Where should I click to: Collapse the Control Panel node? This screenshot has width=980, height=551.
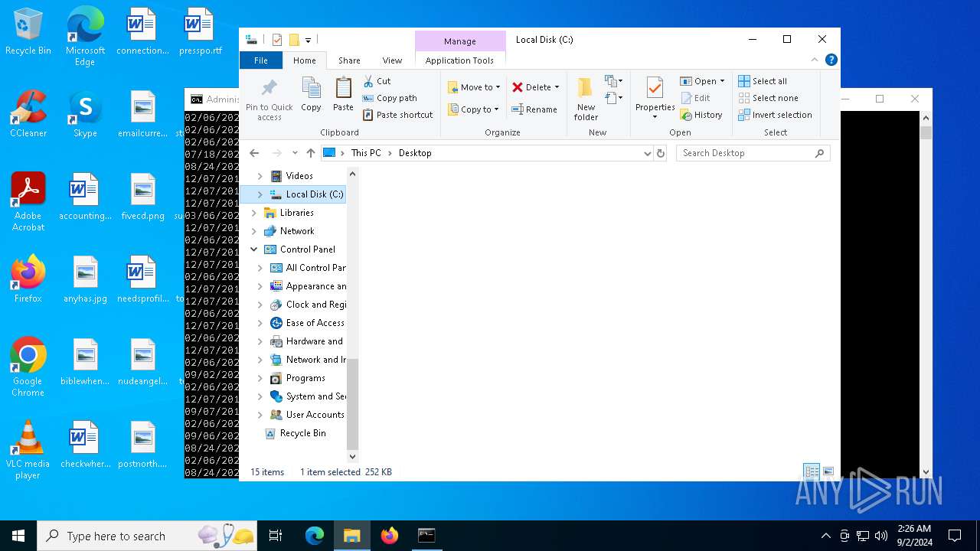coord(254,249)
